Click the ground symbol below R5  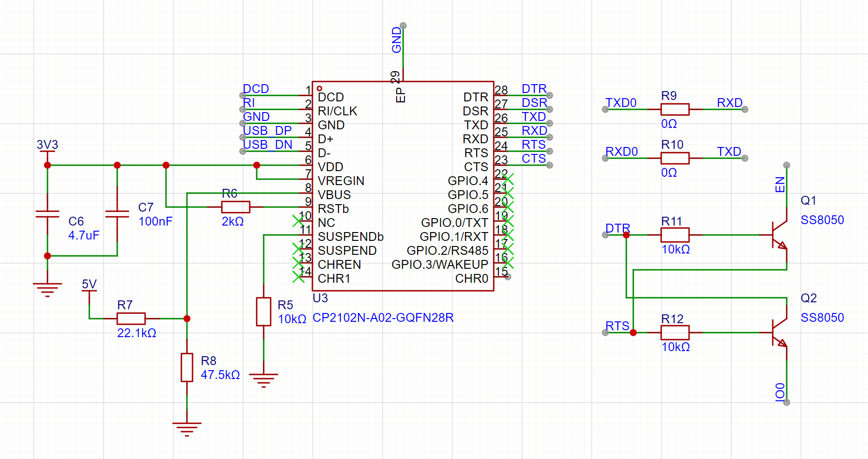click(x=264, y=380)
